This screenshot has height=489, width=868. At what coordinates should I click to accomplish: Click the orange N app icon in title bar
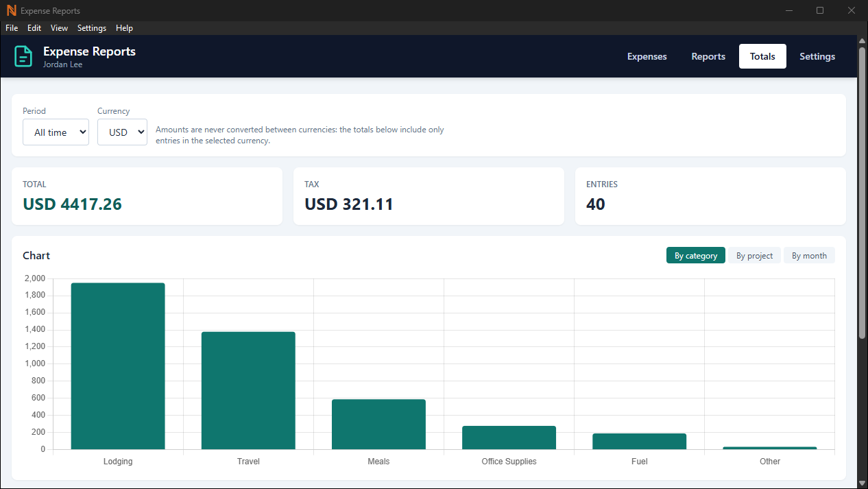click(x=11, y=10)
